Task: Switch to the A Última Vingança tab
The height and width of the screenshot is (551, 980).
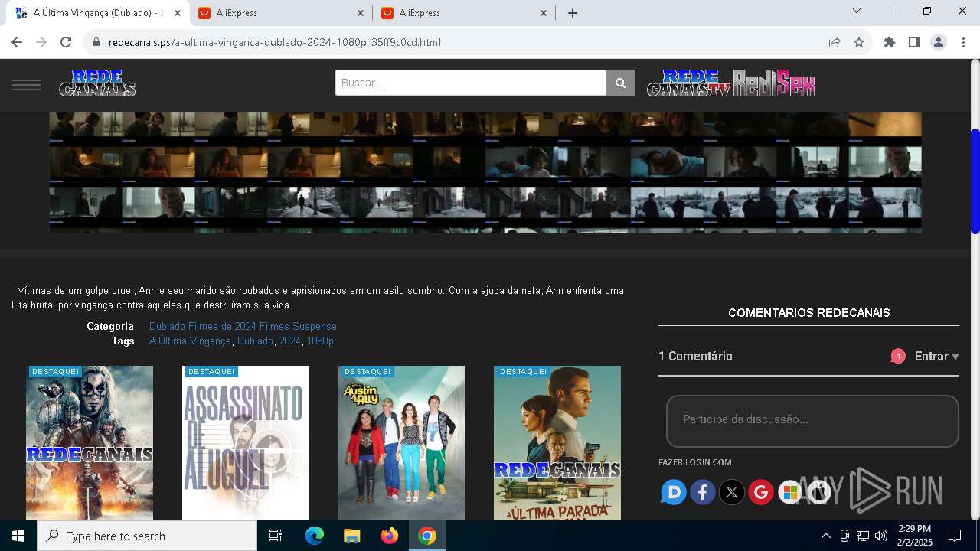Action: 100,13
